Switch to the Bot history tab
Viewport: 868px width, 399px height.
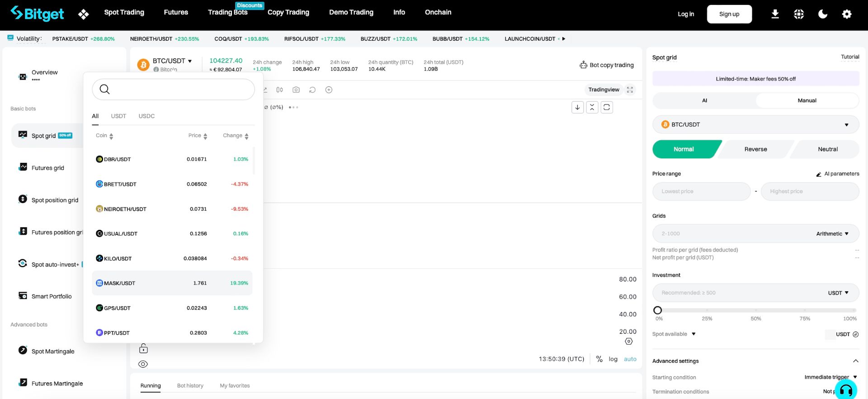pos(190,386)
